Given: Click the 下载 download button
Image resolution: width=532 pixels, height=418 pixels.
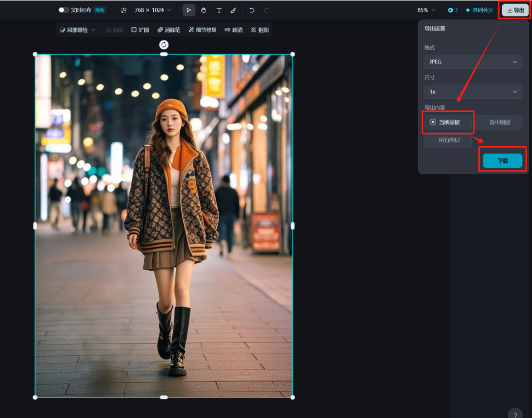Looking at the screenshot, I should 502,160.
